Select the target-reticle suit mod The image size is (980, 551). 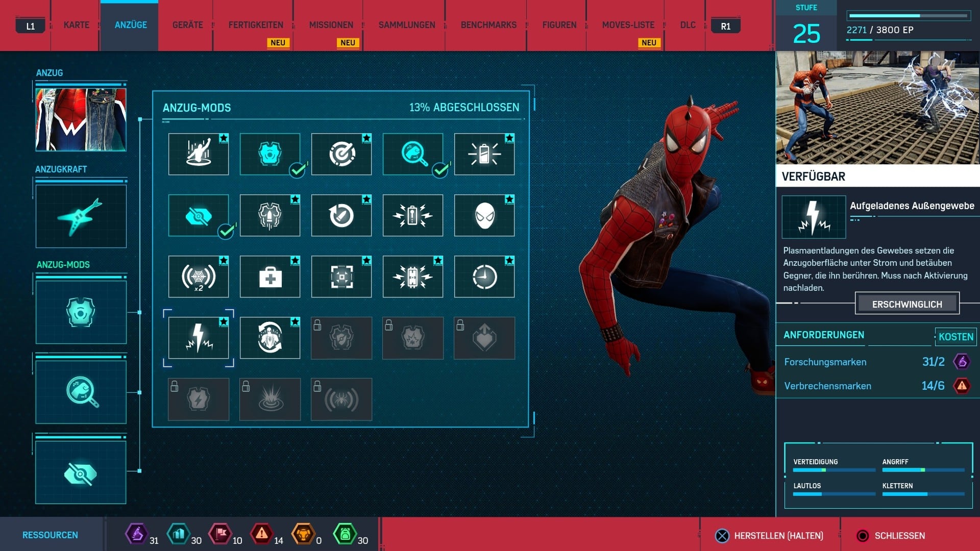coord(341,154)
